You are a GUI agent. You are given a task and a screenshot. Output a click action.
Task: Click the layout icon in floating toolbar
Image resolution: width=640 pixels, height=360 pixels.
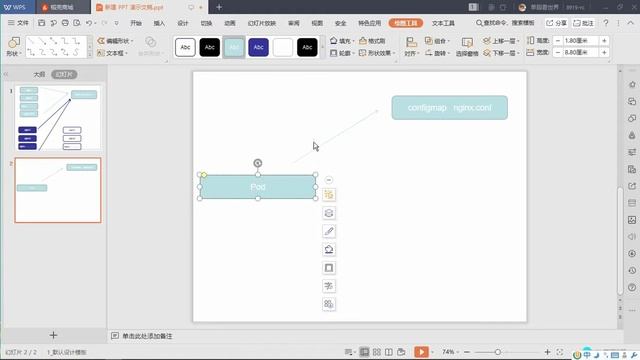329,195
